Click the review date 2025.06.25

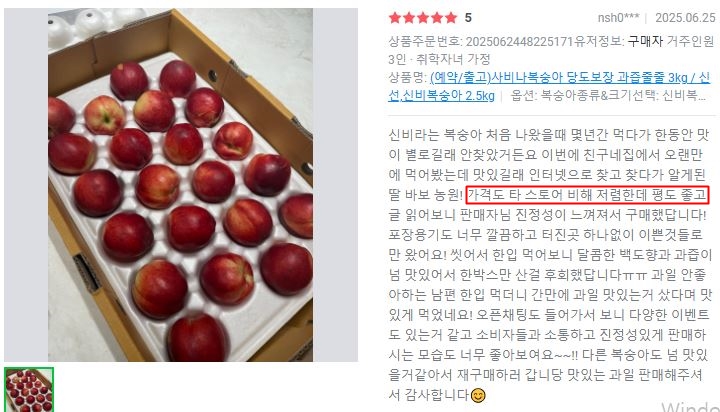tap(685, 18)
